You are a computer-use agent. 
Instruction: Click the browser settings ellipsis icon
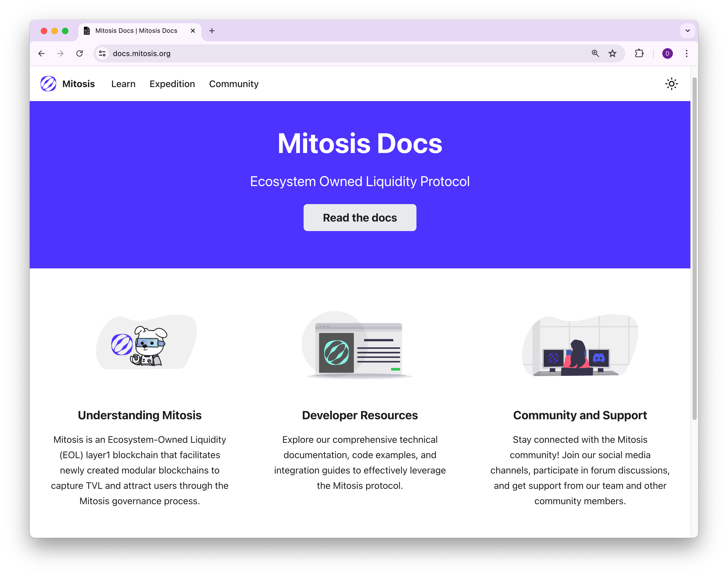click(687, 53)
